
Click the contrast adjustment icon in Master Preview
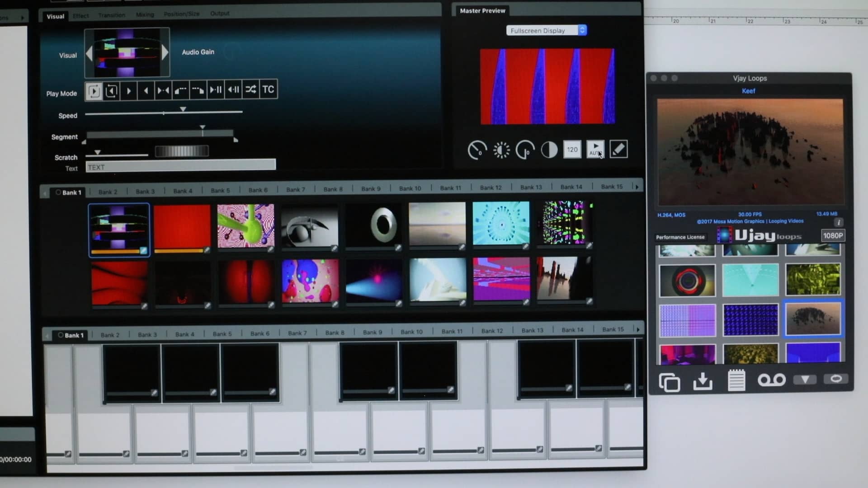[549, 150]
